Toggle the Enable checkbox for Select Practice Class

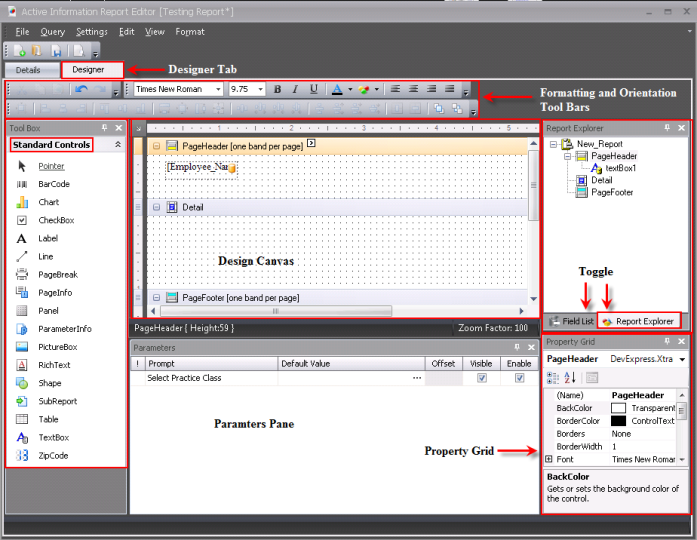518,378
